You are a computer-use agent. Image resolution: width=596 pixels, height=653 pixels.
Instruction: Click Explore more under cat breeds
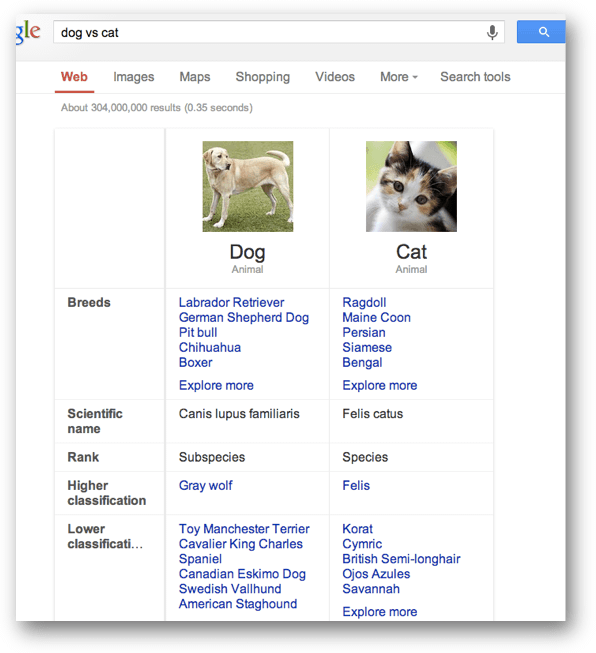380,385
